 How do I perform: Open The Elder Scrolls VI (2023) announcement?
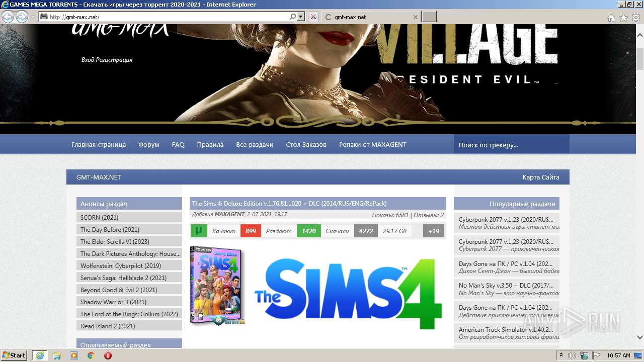tap(129, 241)
